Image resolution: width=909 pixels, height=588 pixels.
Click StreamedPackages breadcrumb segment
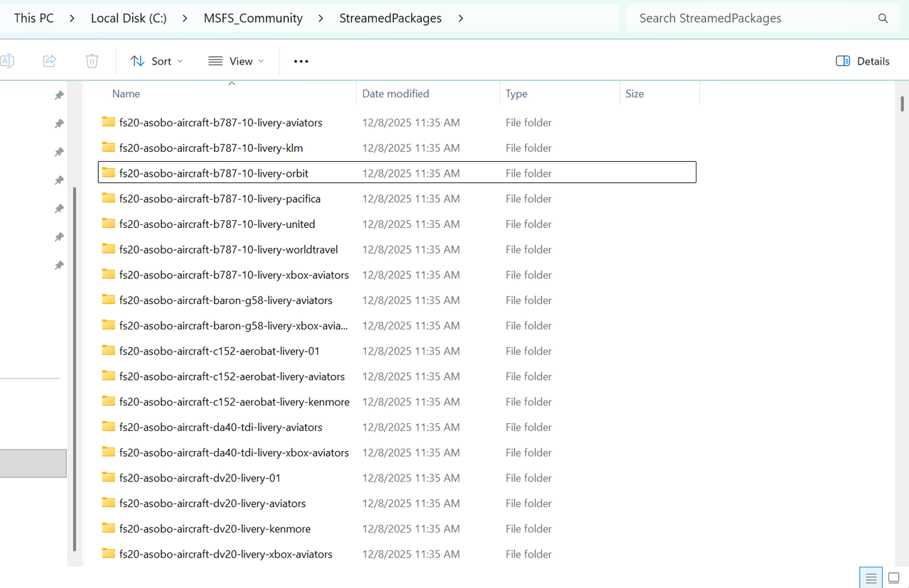pos(390,18)
